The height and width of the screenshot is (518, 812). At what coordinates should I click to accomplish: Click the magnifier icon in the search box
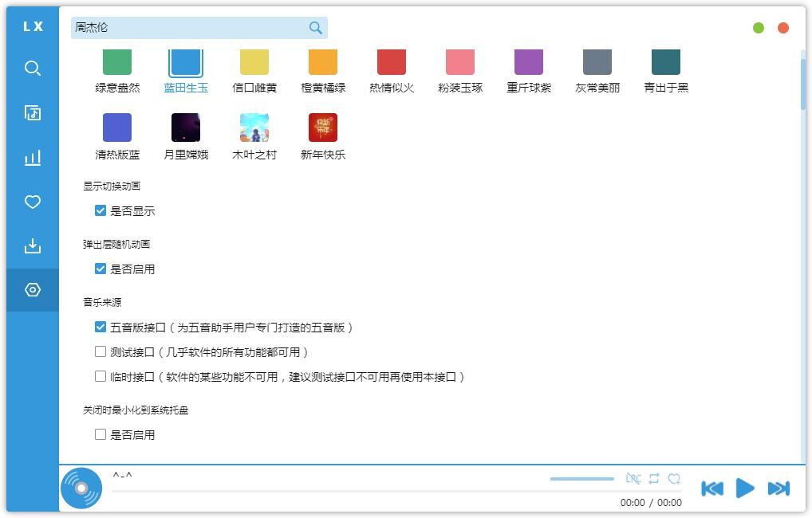pyautogui.click(x=316, y=28)
